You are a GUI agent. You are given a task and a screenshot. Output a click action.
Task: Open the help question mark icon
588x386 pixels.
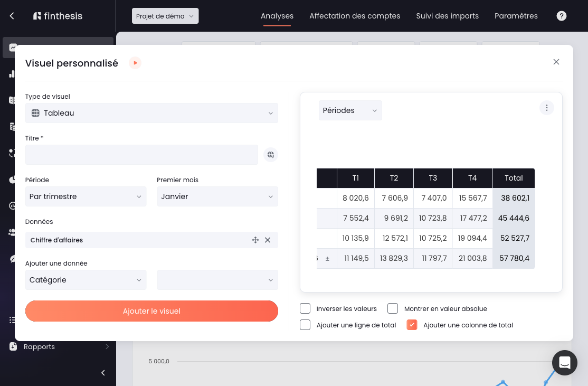pyautogui.click(x=561, y=16)
